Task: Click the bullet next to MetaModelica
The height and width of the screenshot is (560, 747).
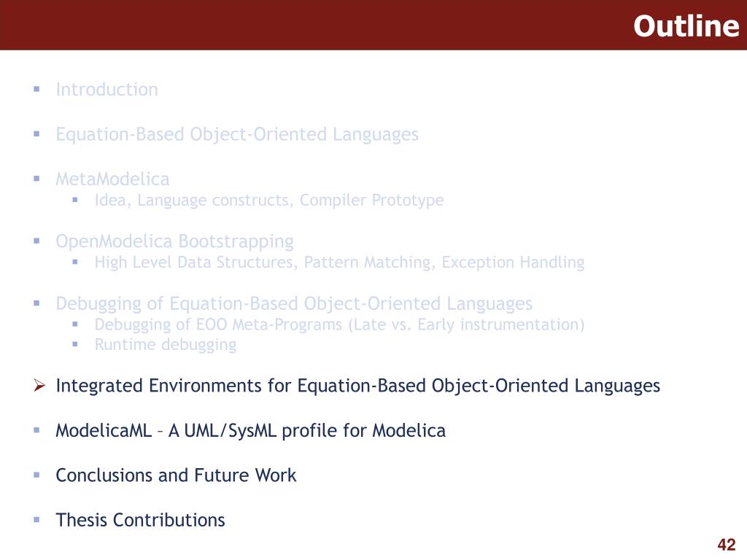Action: coord(36,179)
